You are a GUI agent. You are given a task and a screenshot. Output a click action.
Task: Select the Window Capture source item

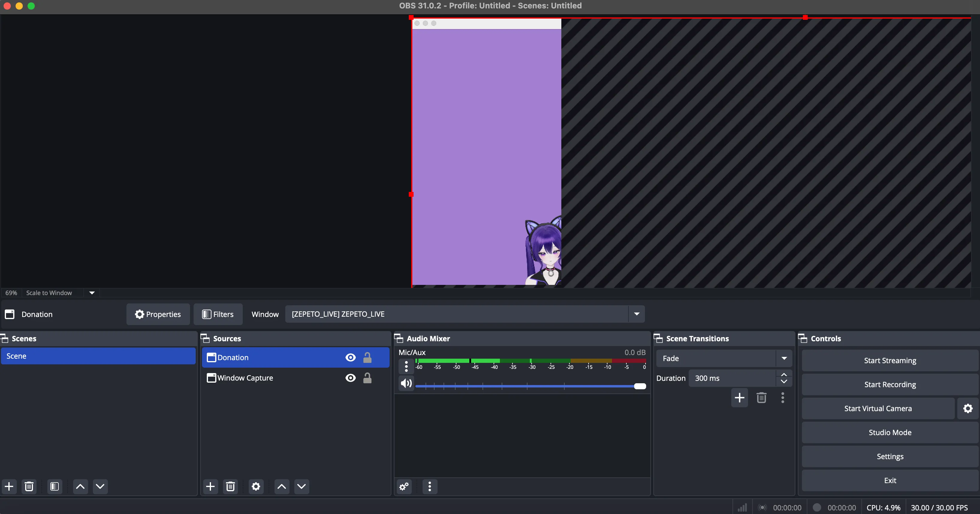tap(245, 378)
